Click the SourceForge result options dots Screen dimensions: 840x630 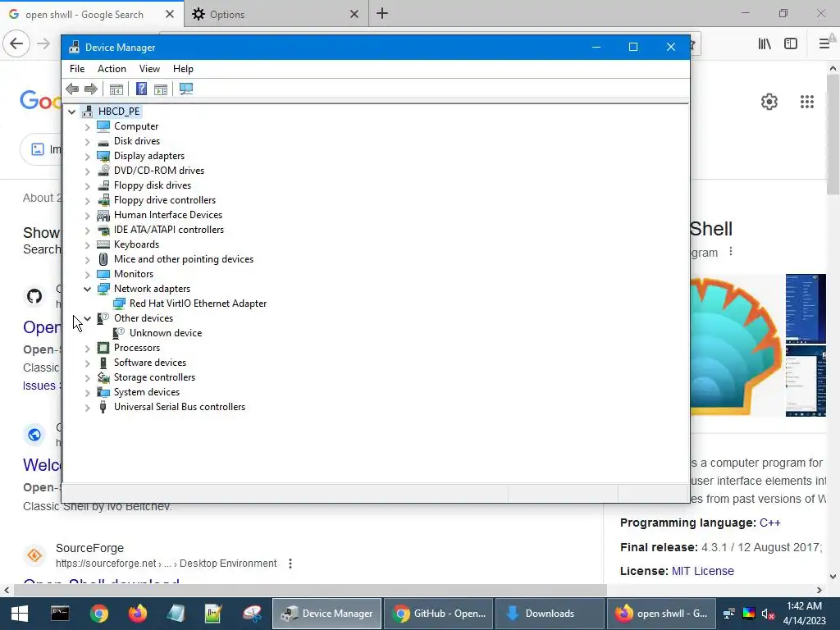(x=290, y=564)
